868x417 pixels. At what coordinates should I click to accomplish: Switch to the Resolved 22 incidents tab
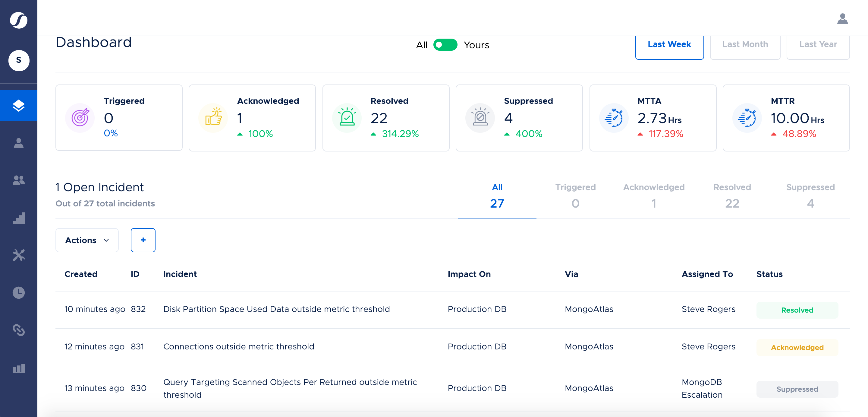(732, 196)
